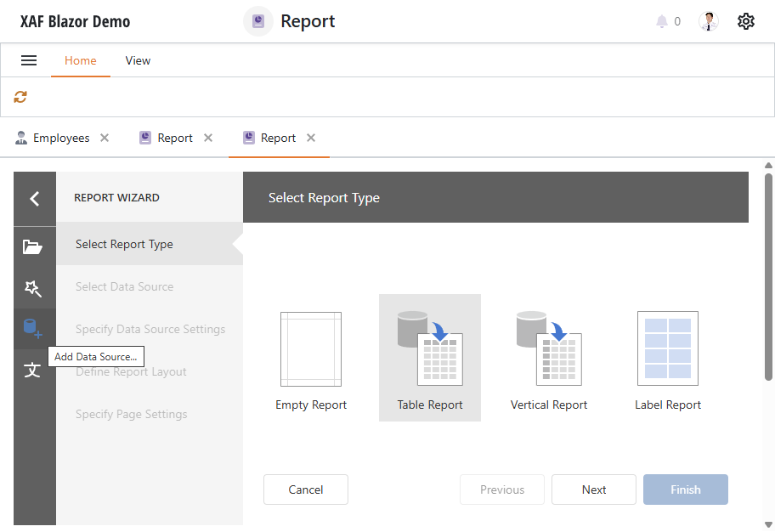Image resolution: width=775 pixels, height=532 pixels.
Task: Select the Empty Report type
Action: [311, 358]
